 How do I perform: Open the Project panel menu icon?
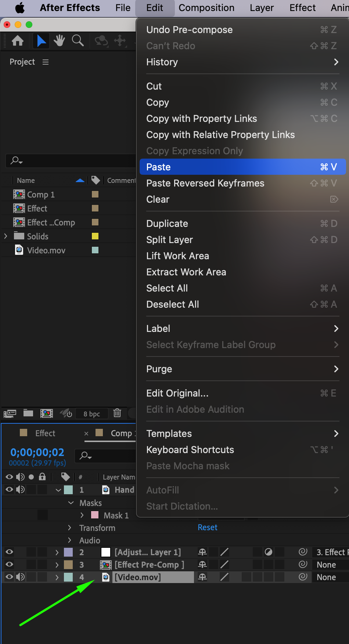[x=46, y=62]
